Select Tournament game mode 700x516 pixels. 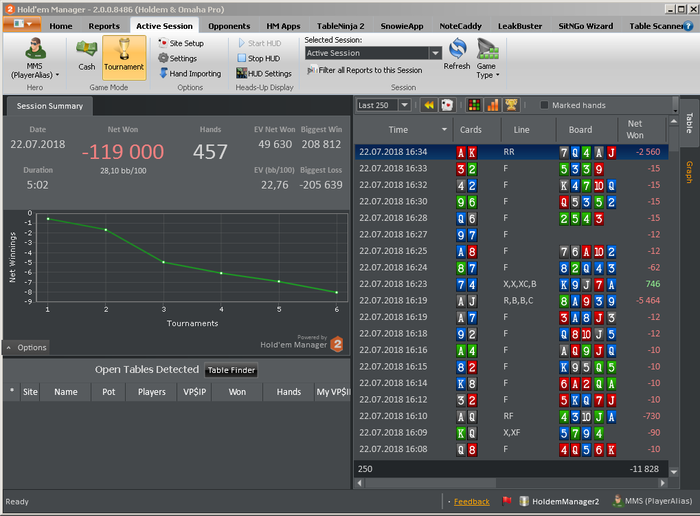(124, 57)
